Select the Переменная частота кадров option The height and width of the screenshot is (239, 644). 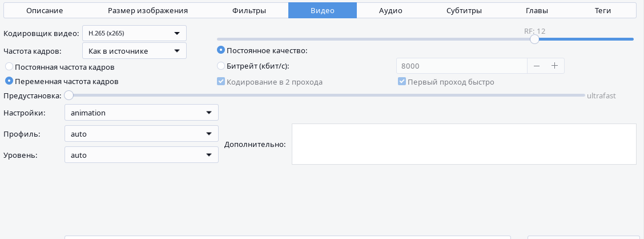click(9, 81)
